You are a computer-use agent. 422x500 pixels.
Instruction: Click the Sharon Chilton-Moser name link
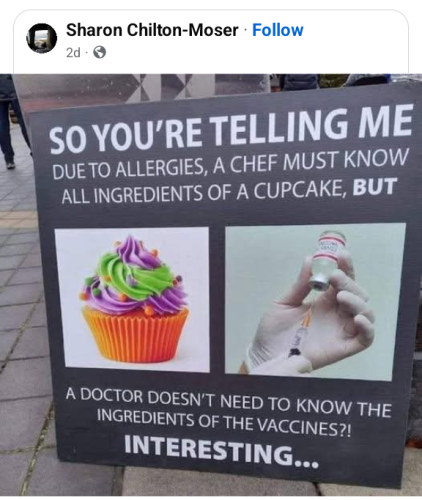coord(152,30)
